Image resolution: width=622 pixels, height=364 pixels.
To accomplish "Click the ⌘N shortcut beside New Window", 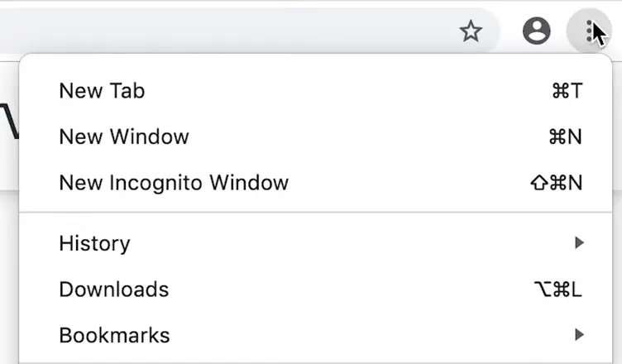I will click(x=566, y=136).
